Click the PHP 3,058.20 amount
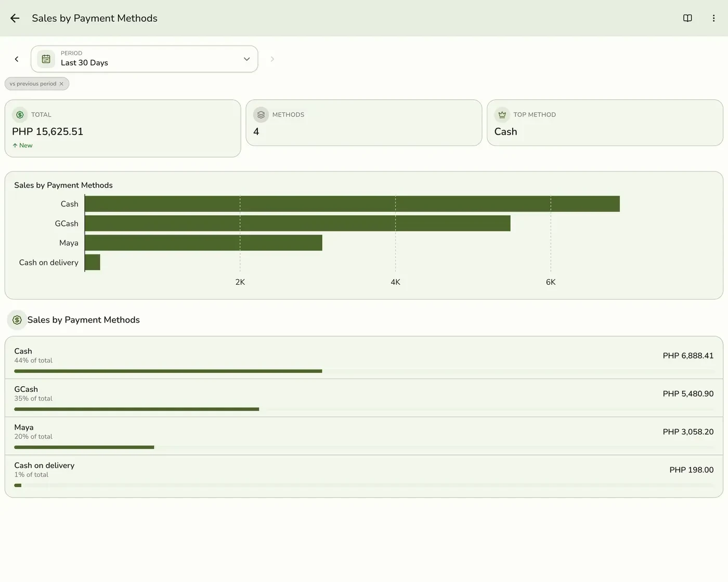The image size is (728, 582). coord(688,432)
